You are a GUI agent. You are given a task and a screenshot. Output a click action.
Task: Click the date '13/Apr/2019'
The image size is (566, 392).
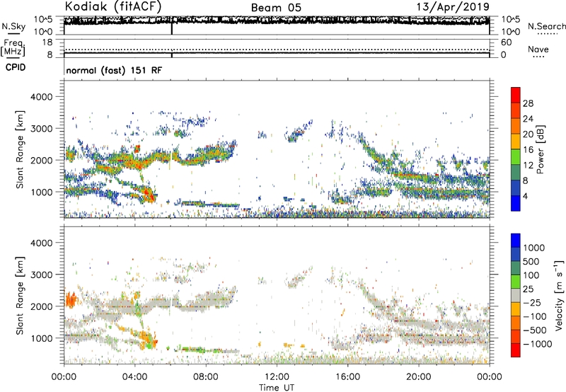[x=453, y=7]
